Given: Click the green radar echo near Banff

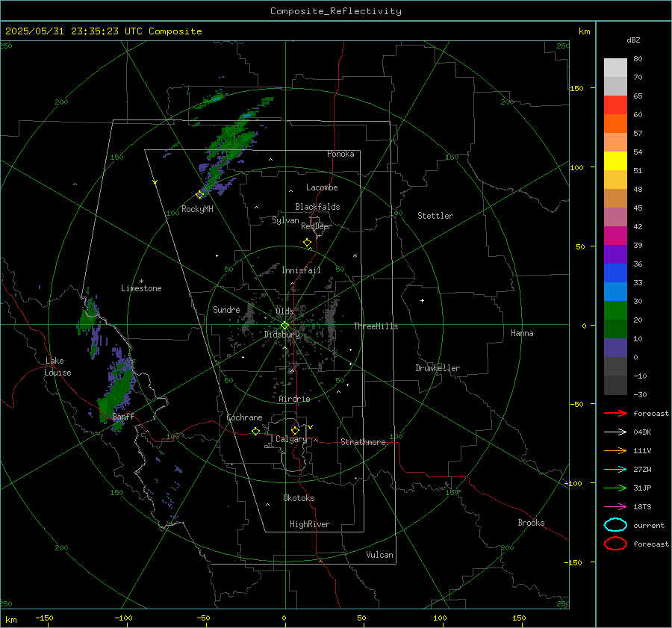Looking at the screenshot, I should (x=116, y=394).
